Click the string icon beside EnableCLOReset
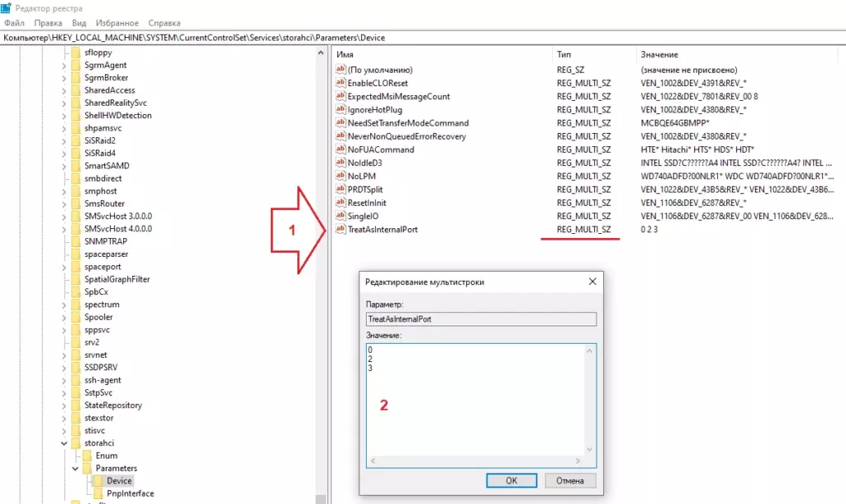846x504 pixels. coord(340,83)
